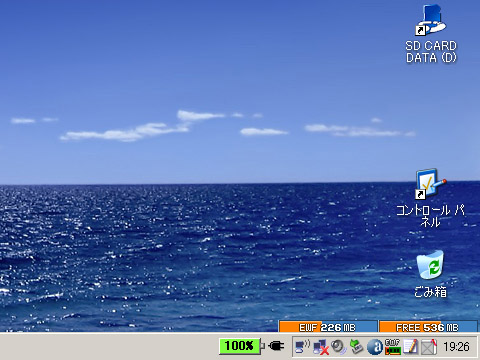Select the コントロール パネル label text

430,216
